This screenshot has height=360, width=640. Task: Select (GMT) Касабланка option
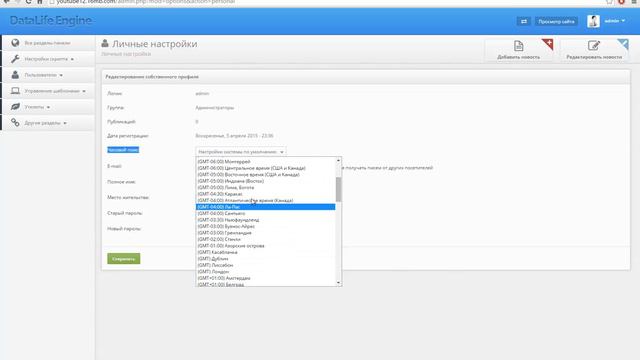(265, 253)
